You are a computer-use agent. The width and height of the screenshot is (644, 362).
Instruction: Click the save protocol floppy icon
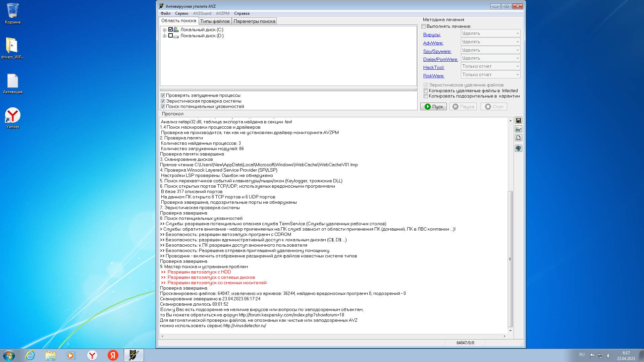coord(518,120)
